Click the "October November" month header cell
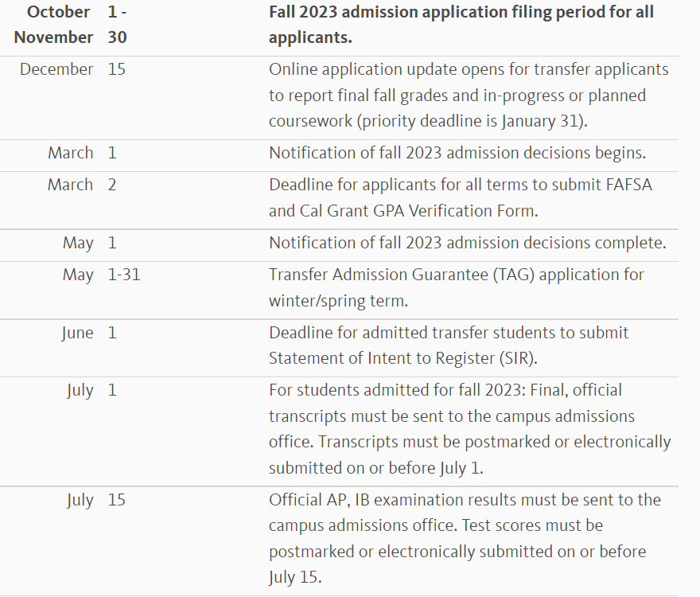The height and width of the screenshot is (597, 700). tap(53, 25)
